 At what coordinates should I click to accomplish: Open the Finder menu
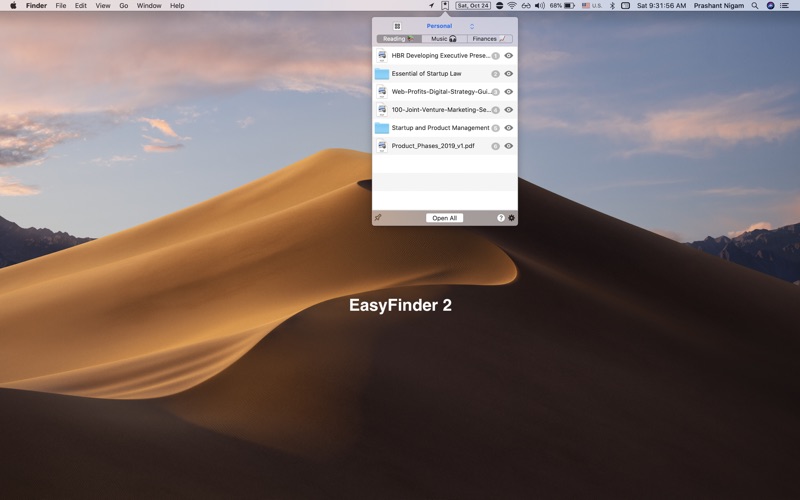pos(36,6)
